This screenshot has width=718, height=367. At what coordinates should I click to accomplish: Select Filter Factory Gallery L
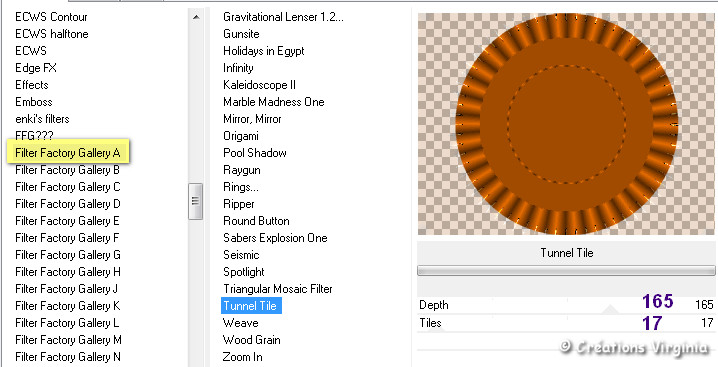click(67, 323)
